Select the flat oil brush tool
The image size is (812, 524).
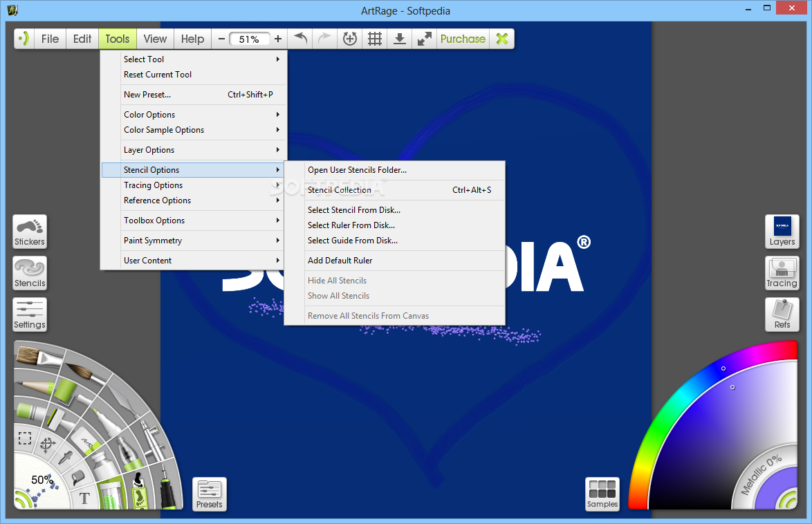pos(39,356)
